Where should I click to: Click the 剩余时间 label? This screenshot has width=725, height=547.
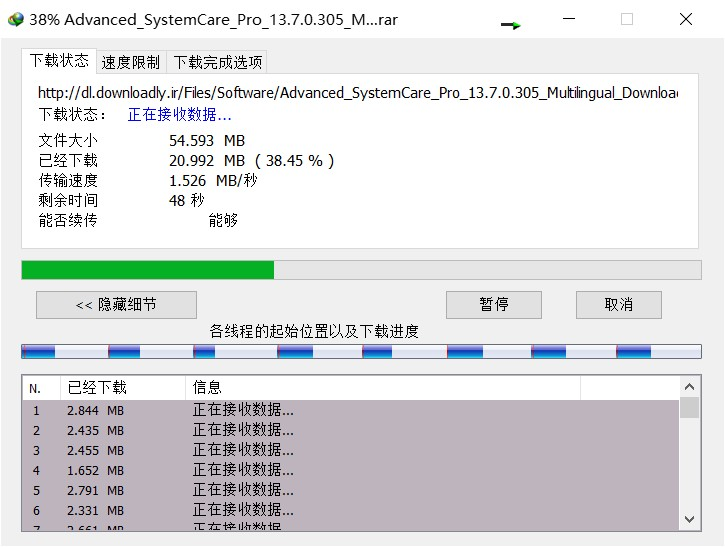tap(68, 200)
